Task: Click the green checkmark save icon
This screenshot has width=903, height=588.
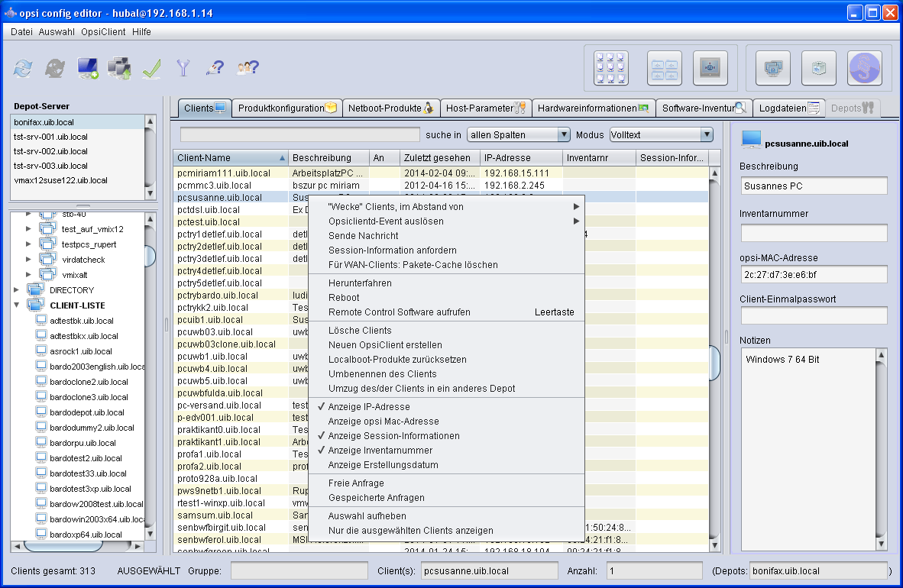Action: coord(151,69)
